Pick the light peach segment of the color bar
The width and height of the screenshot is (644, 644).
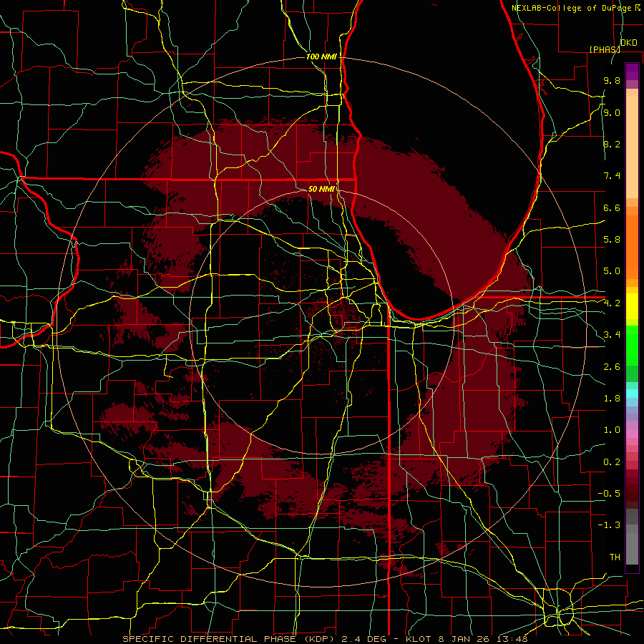point(632,147)
